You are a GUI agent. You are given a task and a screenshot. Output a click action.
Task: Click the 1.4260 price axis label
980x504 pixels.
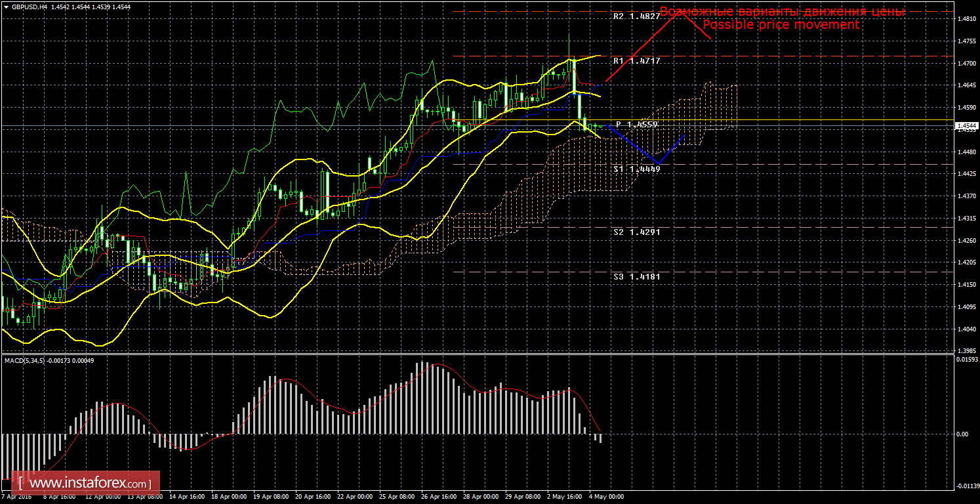click(967, 241)
